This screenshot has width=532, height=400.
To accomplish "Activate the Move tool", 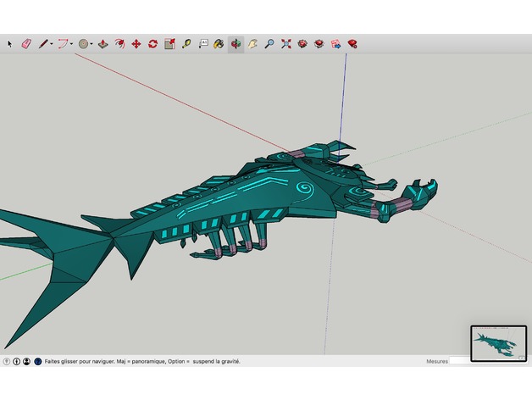I will [x=136, y=43].
